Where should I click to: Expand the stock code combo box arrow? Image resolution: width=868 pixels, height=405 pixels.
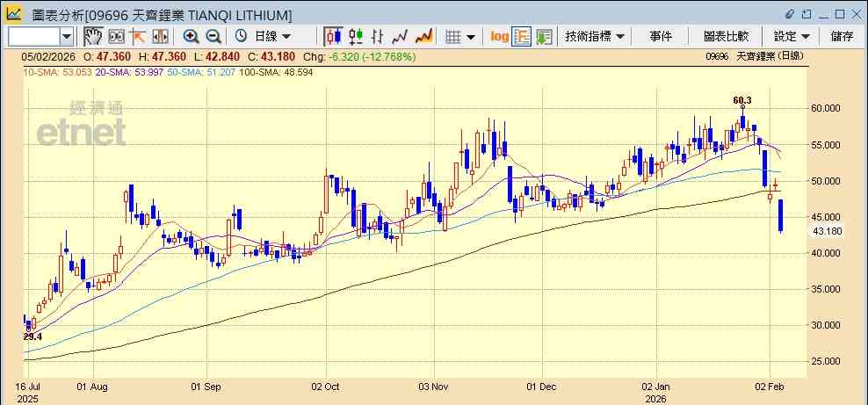coord(67,37)
